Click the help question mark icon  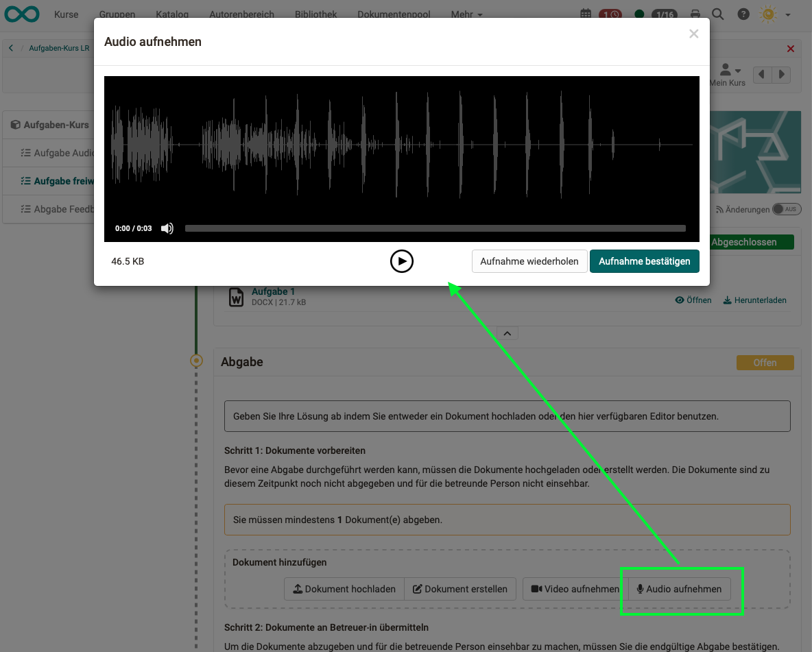743,14
